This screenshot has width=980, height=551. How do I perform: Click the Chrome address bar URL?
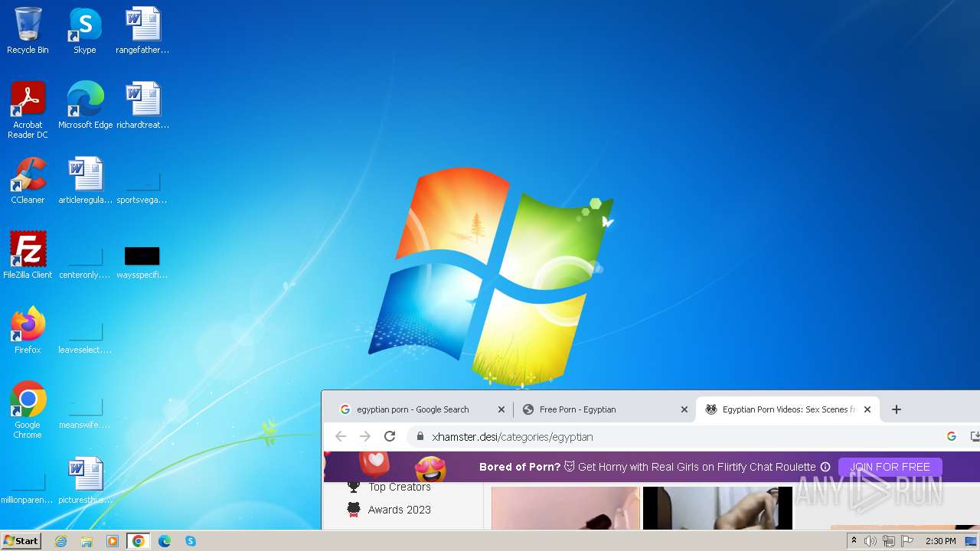512,437
